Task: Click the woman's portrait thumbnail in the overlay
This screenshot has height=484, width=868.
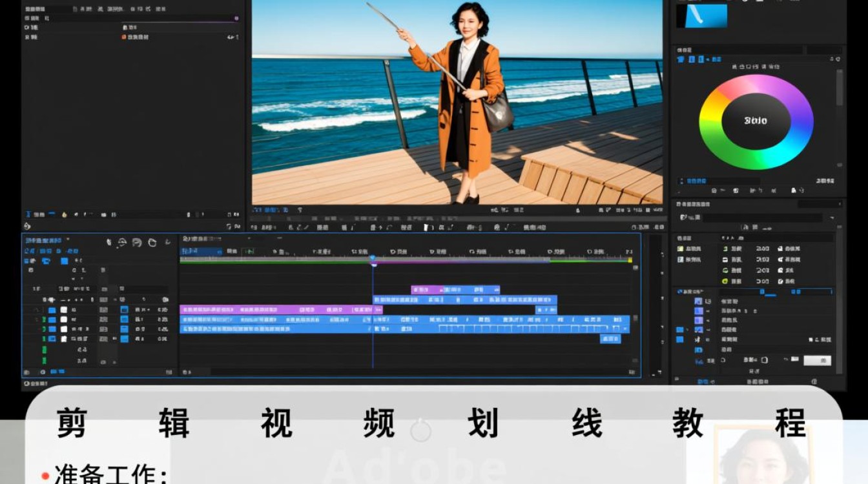Action: point(763,454)
